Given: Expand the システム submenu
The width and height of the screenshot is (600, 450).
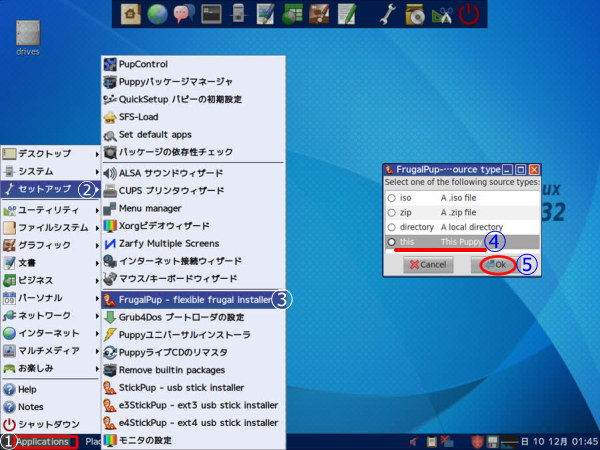Looking at the screenshot, I should tap(50, 171).
